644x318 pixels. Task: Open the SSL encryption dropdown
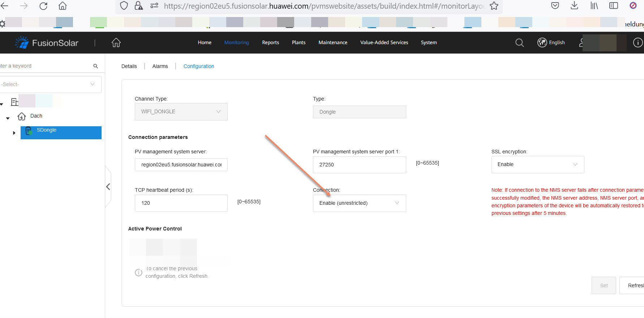[538, 165]
